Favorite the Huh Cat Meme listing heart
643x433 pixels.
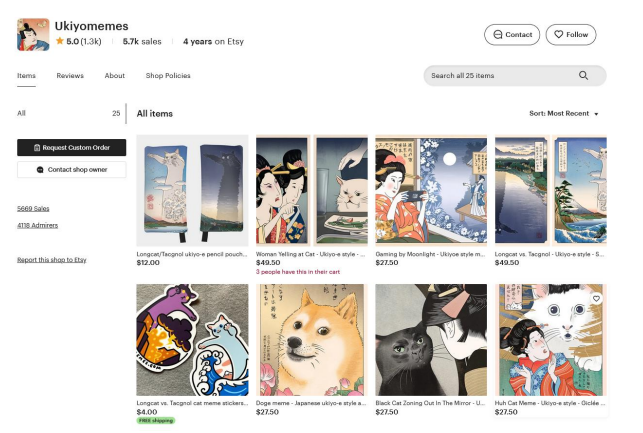click(x=596, y=298)
